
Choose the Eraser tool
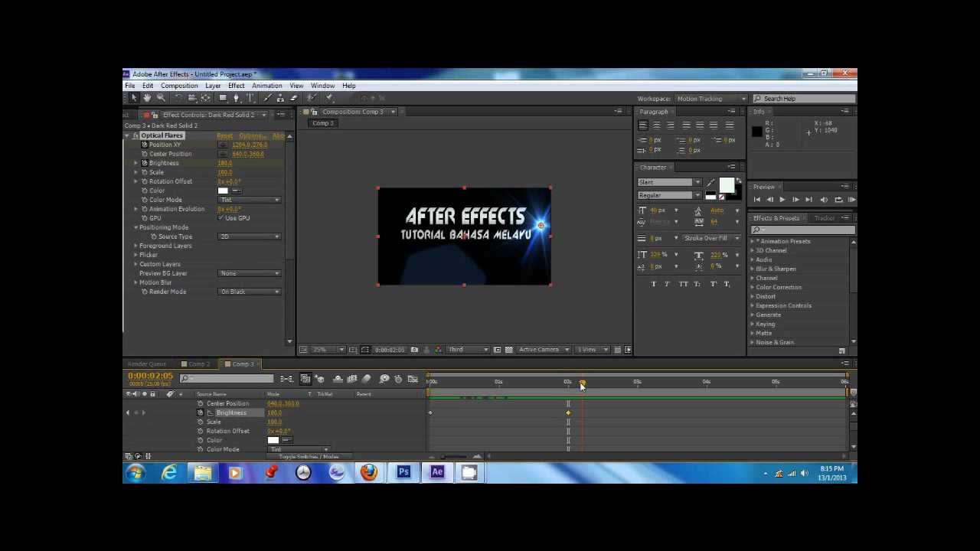(x=293, y=98)
